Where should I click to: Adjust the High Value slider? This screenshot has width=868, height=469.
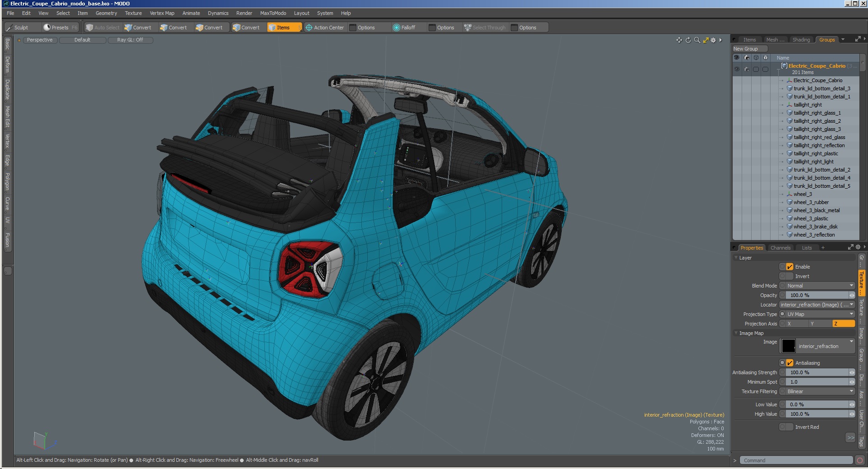click(x=820, y=414)
